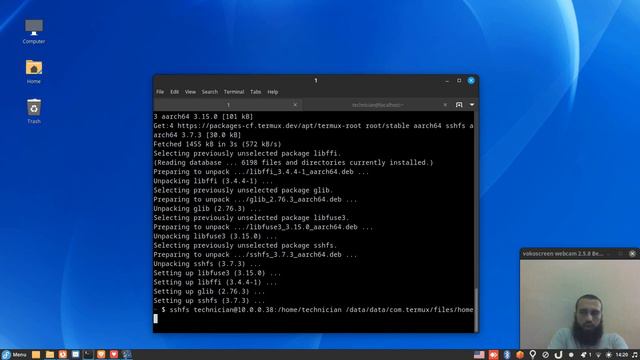Click the white window icon in the taskbar

[x=76, y=355]
